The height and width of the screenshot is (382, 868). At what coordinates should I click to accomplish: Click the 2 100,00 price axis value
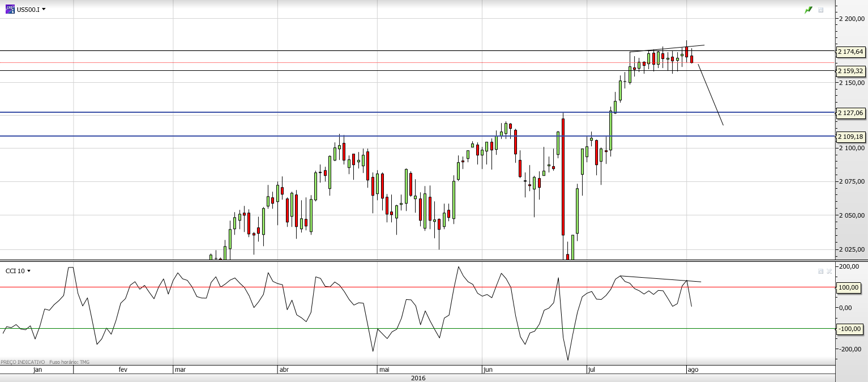click(x=852, y=148)
